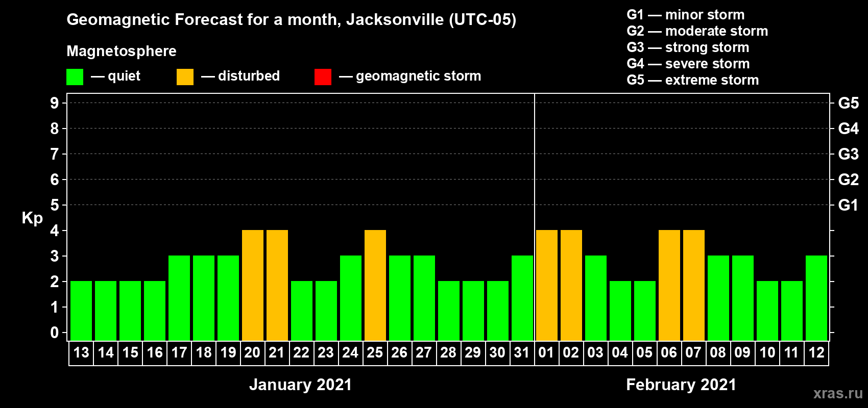Click the 'G3 — strong storm' legend line
Screen dimensions: 868x408
point(688,47)
